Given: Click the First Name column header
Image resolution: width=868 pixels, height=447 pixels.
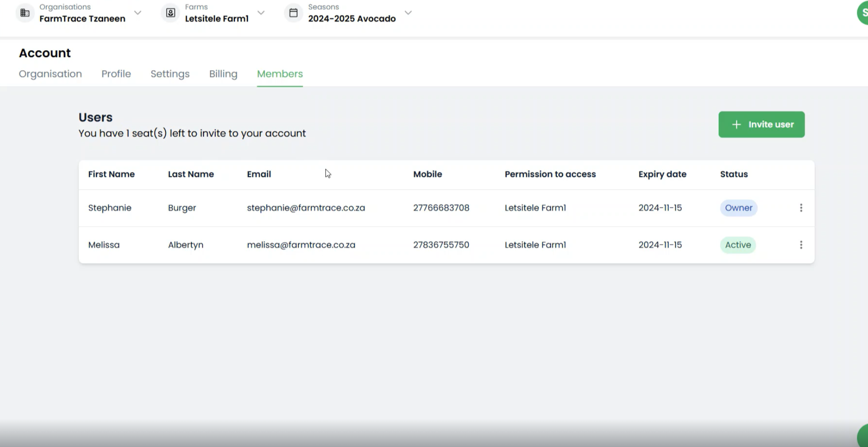Looking at the screenshot, I should tap(111, 174).
